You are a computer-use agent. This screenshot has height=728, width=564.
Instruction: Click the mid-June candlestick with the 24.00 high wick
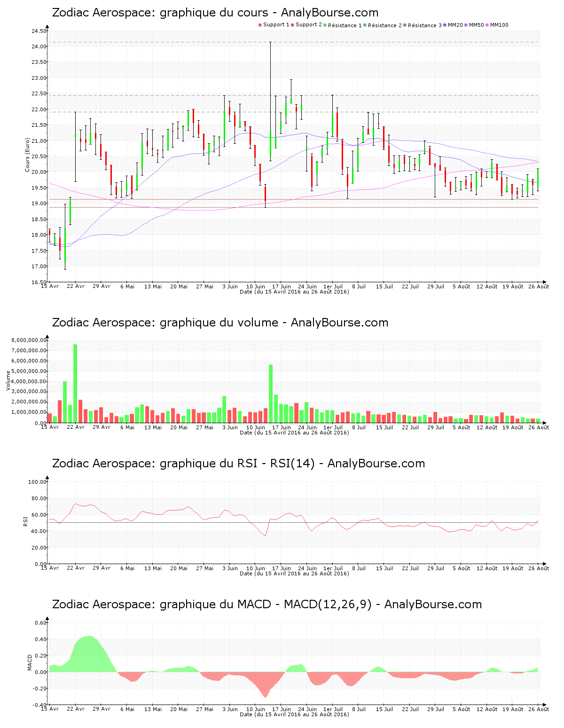tap(270, 101)
